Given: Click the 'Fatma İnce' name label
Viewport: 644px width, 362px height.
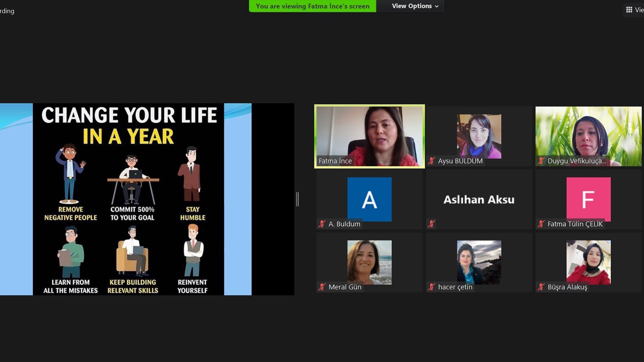Looking at the screenshot, I should pos(335,161).
